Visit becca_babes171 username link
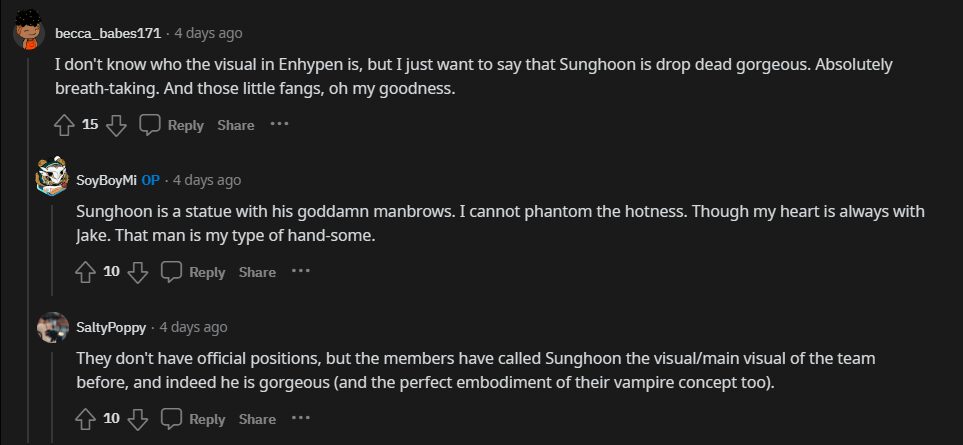This screenshot has height=445, width=963. click(x=108, y=33)
